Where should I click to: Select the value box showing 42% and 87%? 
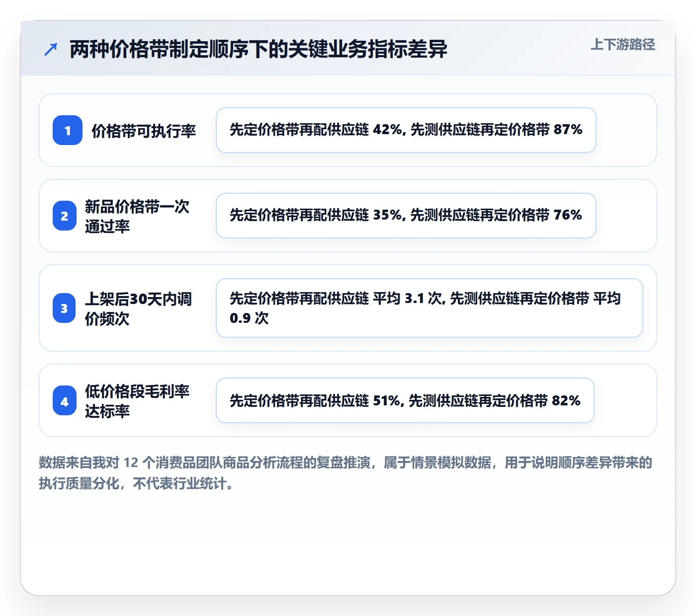click(x=406, y=130)
